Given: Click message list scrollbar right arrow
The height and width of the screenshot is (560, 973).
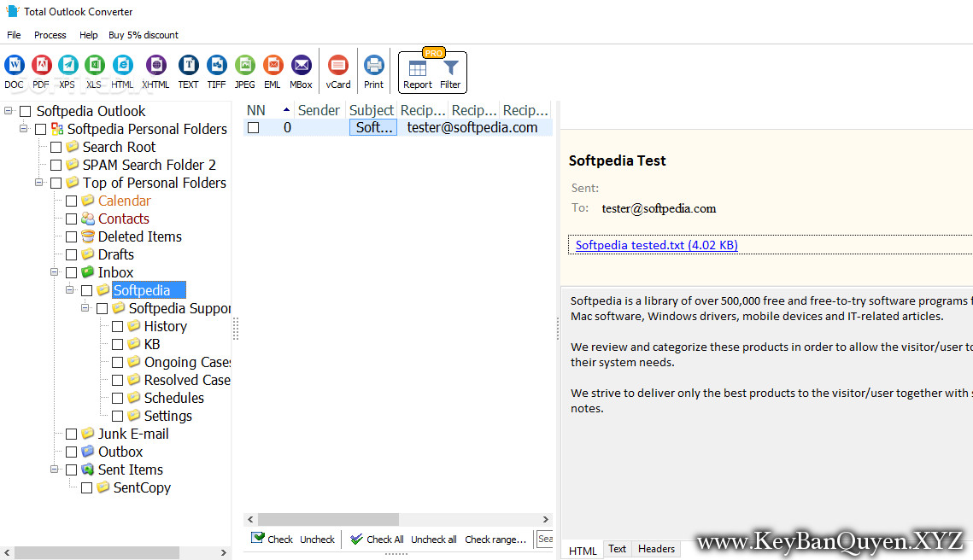Looking at the screenshot, I should click(546, 519).
